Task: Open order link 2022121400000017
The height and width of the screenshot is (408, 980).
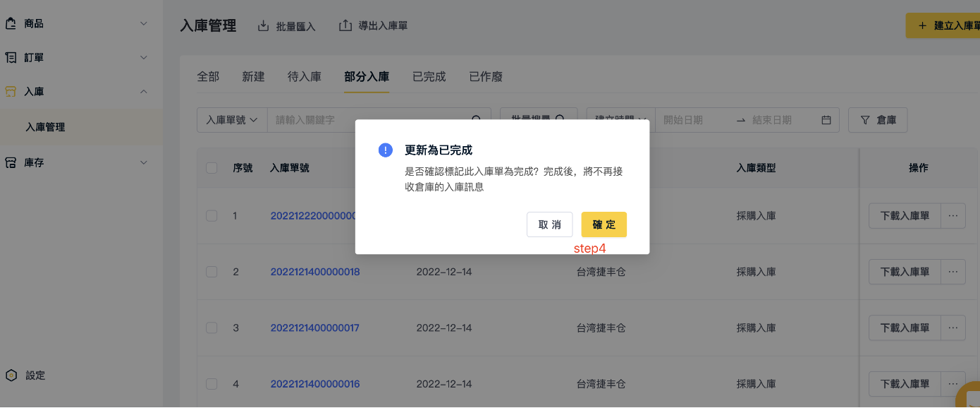Action: pos(315,328)
